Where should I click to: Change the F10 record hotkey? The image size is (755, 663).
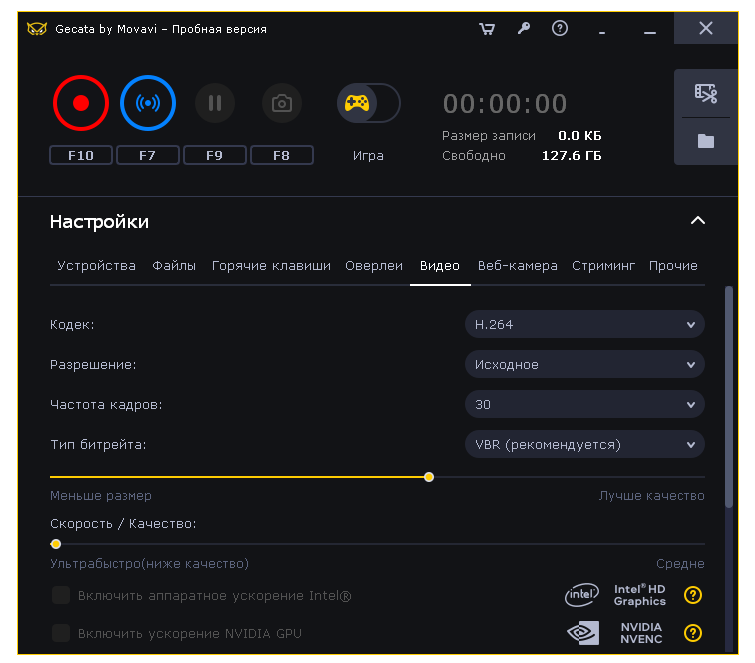[81, 156]
